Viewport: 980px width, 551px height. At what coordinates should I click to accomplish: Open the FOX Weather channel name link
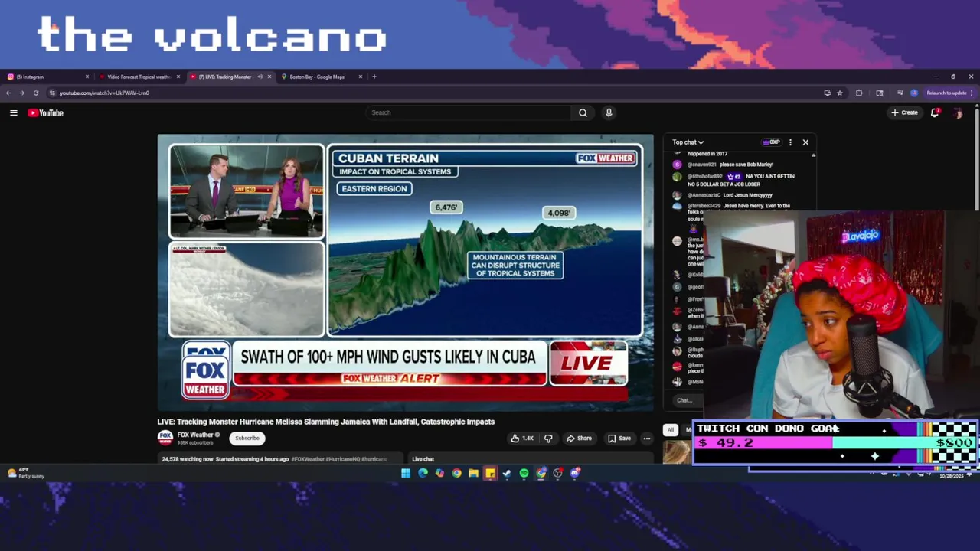(x=195, y=435)
